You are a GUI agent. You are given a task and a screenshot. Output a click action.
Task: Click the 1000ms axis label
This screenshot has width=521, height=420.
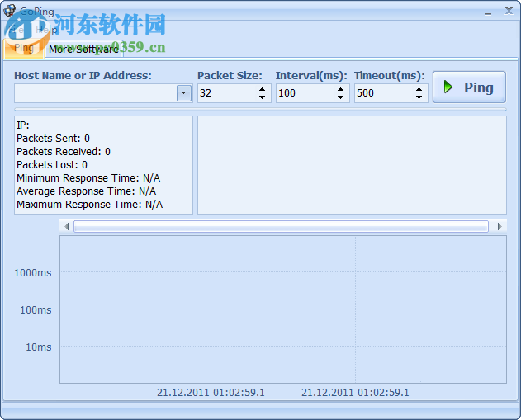[33, 273]
